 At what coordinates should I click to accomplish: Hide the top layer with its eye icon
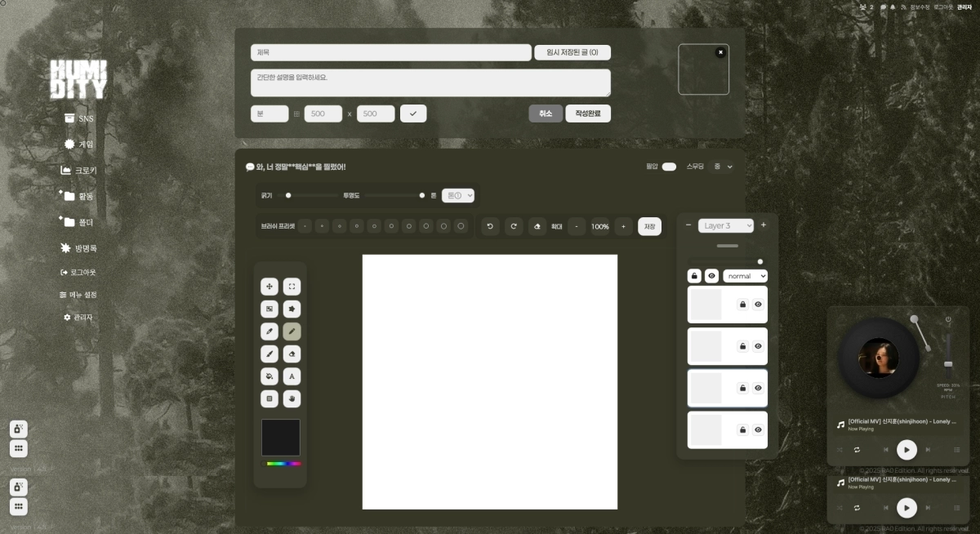pyautogui.click(x=758, y=304)
